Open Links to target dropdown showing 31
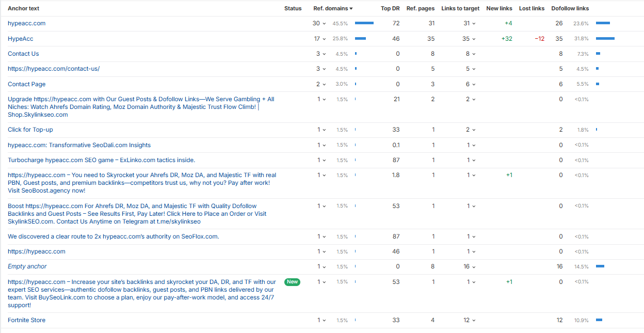Screen dimensions: 644x333 [x=469, y=23]
